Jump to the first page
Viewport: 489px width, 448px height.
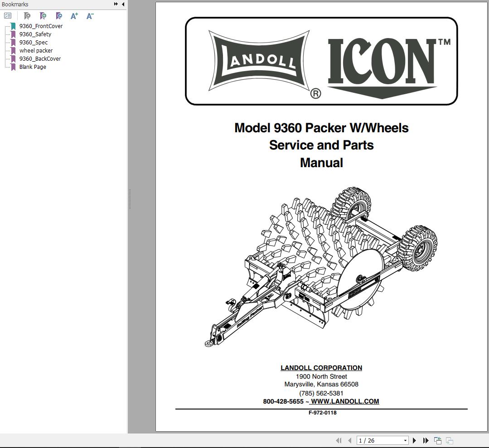coord(339,440)
